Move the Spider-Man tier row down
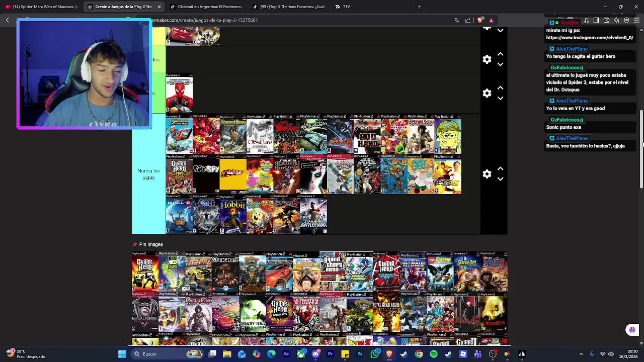Viewport: 644px width, 362px height. coord(500,99)
